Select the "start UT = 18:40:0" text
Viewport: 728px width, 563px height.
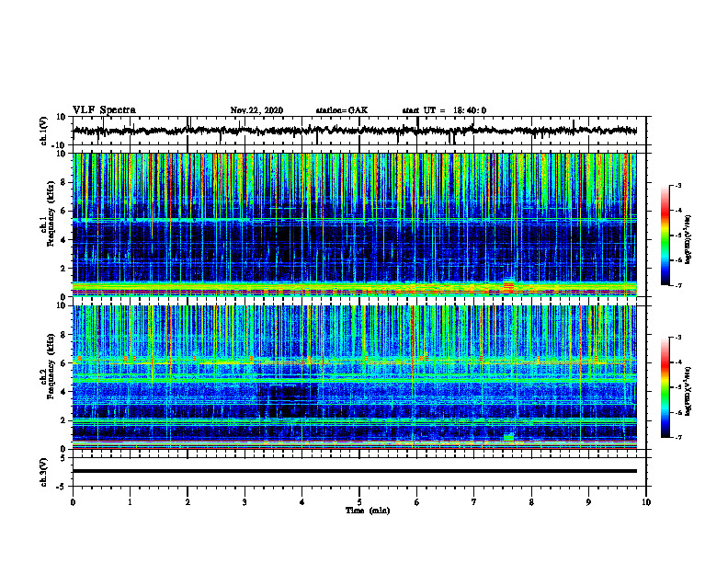click(444, 110)
